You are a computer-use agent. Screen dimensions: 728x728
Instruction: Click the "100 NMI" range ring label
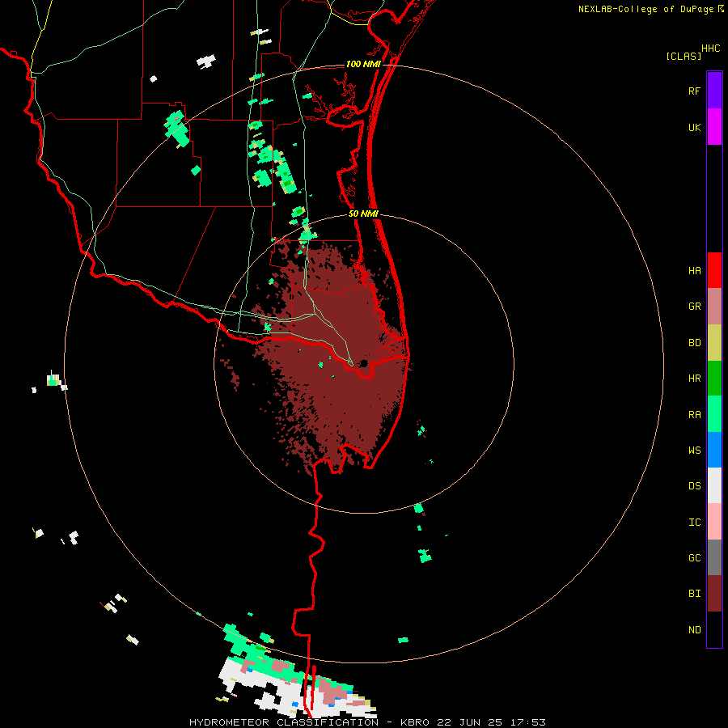point(363,64)
